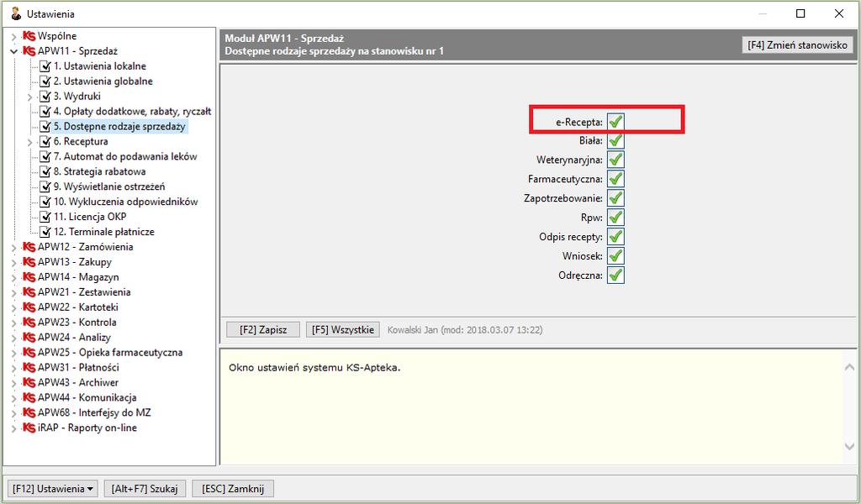Screen dimensions: 861x504
Task: Toggle the Biała checkbox
Action: [x=615, y=140]
